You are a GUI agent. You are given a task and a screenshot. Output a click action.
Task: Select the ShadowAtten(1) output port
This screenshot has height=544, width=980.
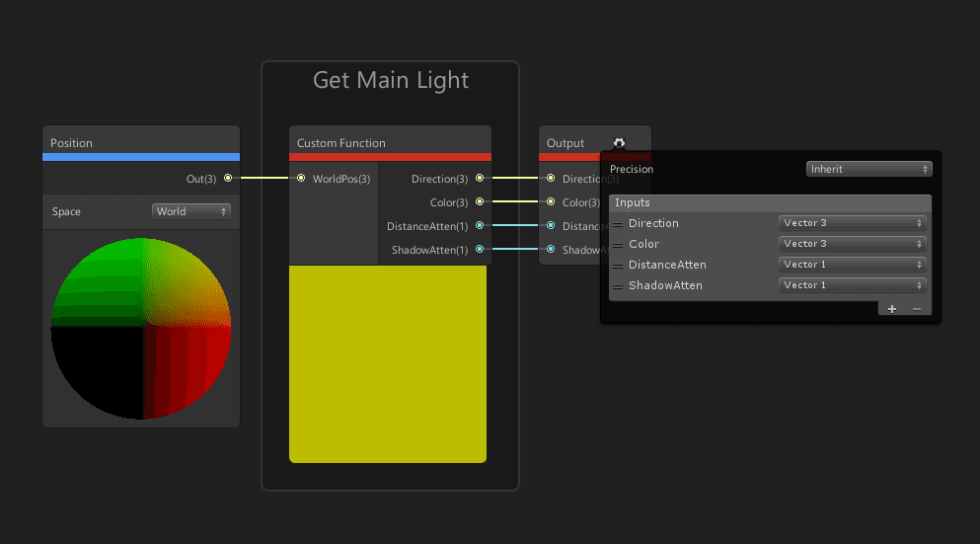tap(480, 249)
